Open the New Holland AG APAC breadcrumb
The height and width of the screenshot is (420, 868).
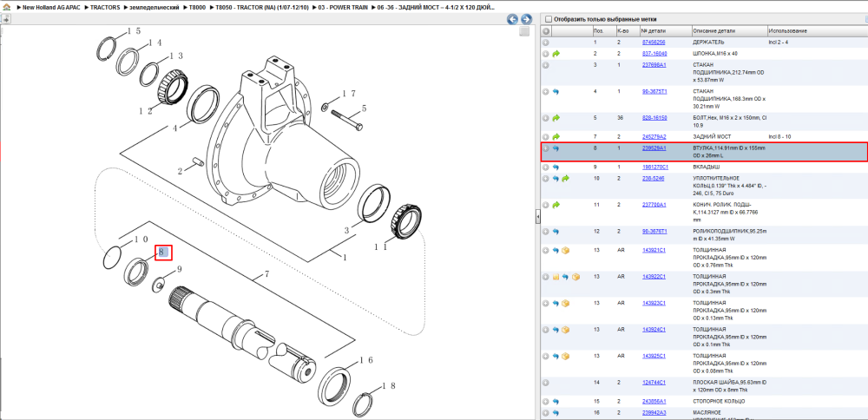(x=53, y=7)
